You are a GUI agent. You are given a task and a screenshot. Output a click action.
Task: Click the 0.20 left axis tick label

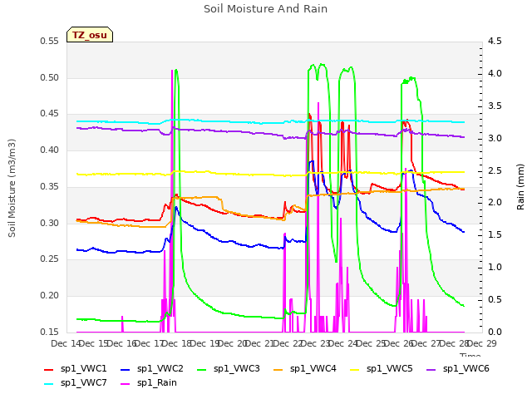coord(50,296)
